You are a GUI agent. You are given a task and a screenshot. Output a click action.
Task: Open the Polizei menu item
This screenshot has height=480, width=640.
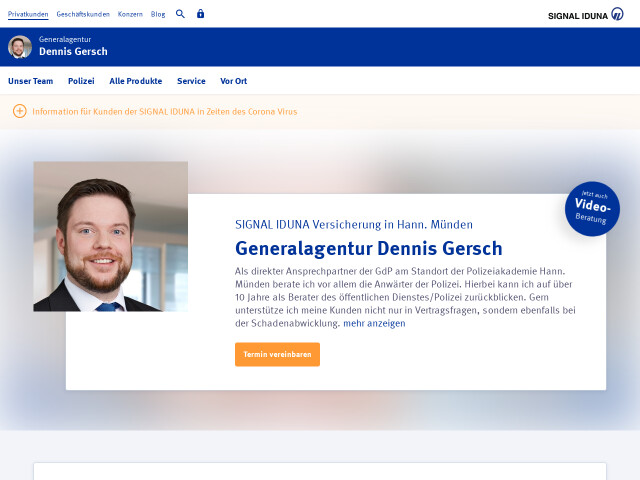(x=81, y=81)
